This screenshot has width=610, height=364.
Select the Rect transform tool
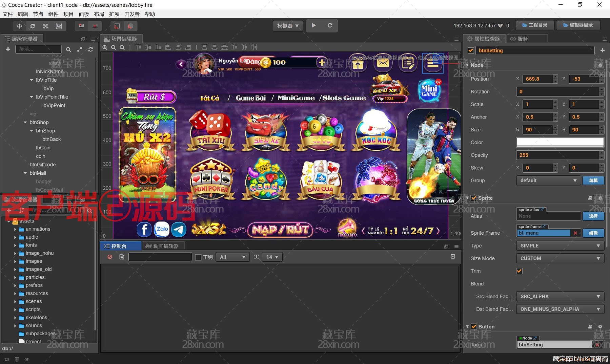tap(59, 26)
